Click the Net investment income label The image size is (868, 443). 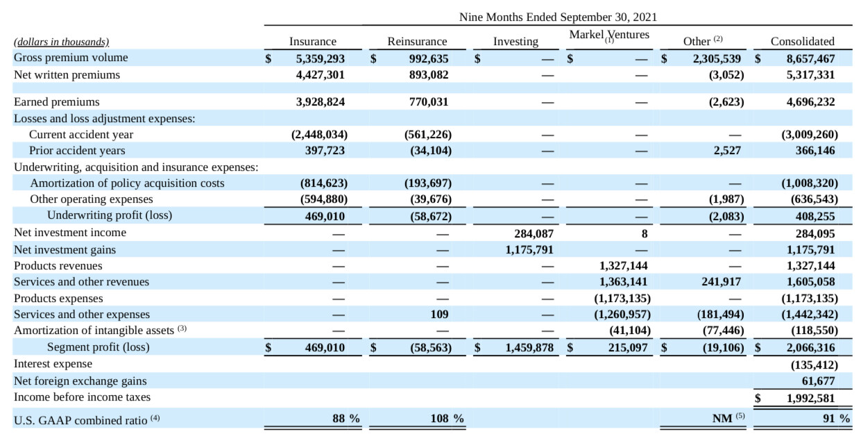(70, 233)
